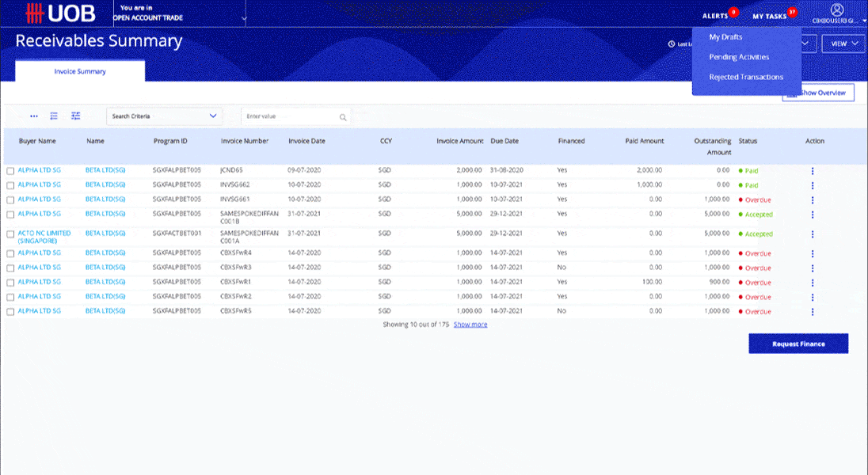Open the VIEW dropdown
This screenshot has height=475, width=868.
(x=844, y=44)
